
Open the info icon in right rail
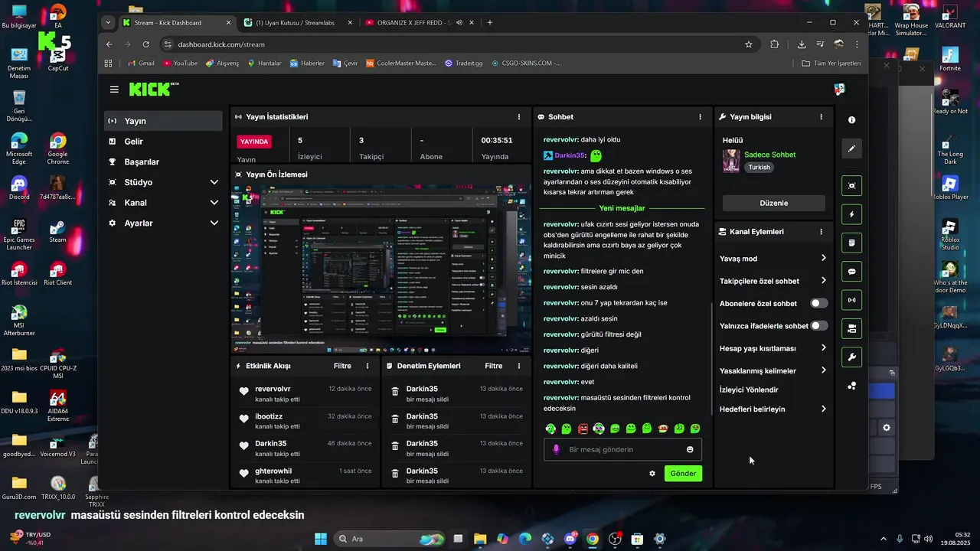tap(851, 120)
